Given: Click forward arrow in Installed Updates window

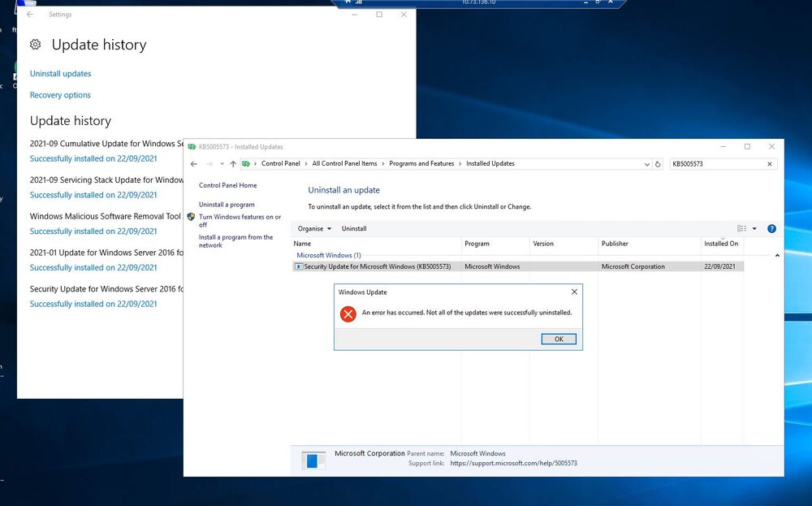Looking at the screenshot, I should pyautogui.click(x=209, y=164).
